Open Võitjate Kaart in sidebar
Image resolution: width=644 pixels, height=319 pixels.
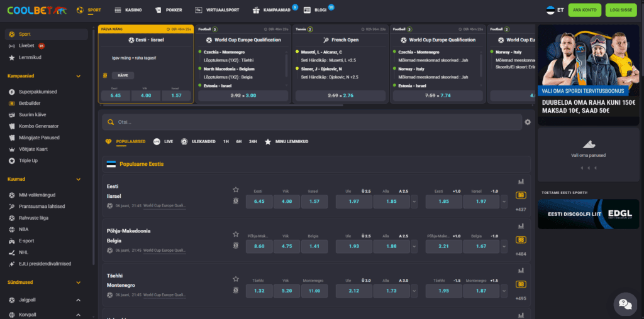(33, 149)
